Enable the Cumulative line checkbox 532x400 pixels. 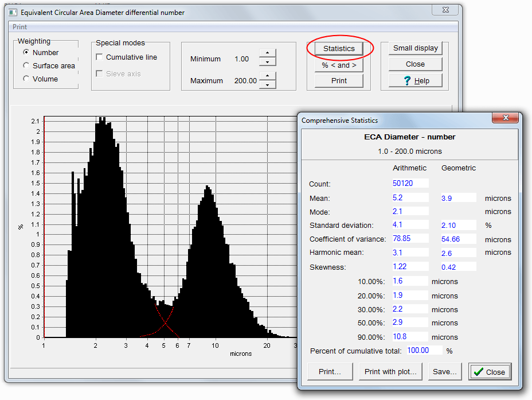click(100, 57)
